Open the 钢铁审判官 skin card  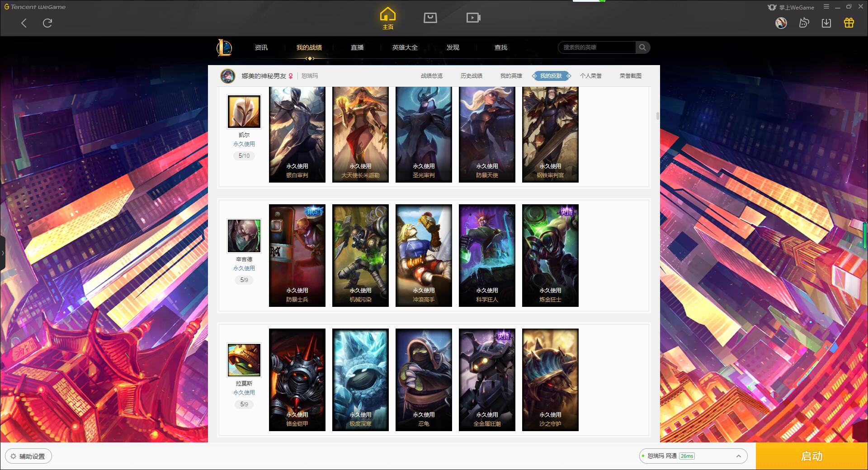550,135
